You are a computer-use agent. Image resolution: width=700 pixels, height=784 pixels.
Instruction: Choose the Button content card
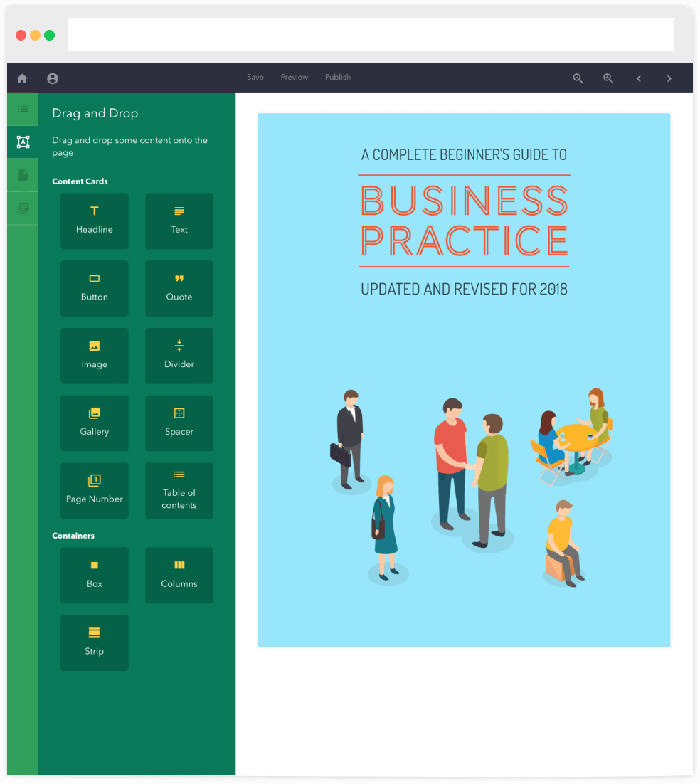tap(95, 289)
